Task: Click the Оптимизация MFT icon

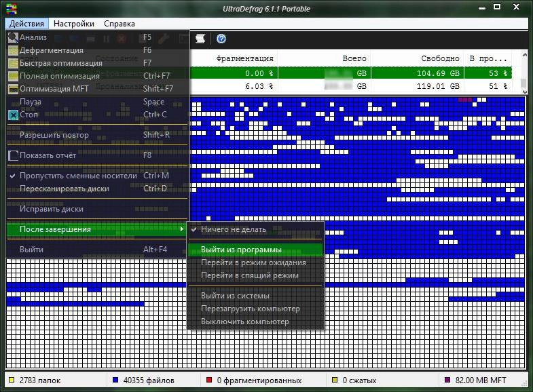Action: 13,89
